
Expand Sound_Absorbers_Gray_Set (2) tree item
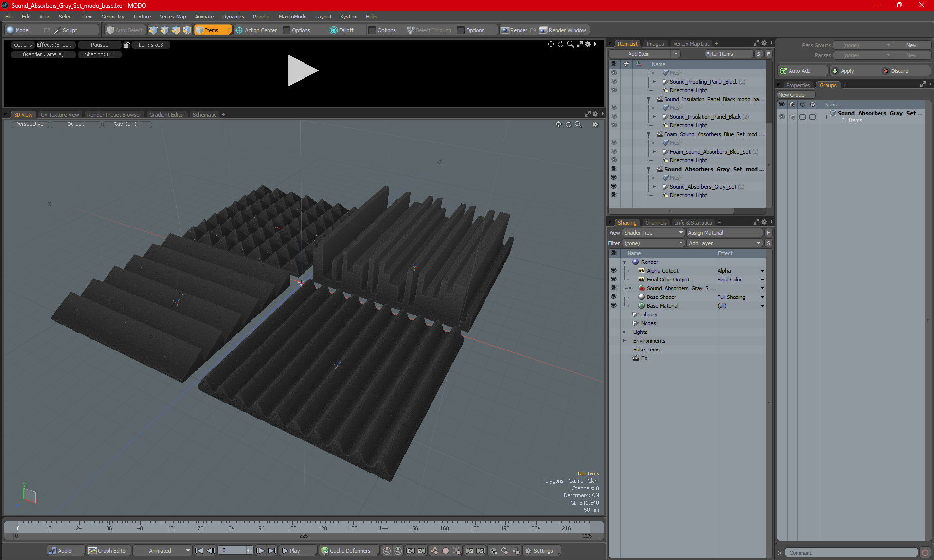[654, 187]
